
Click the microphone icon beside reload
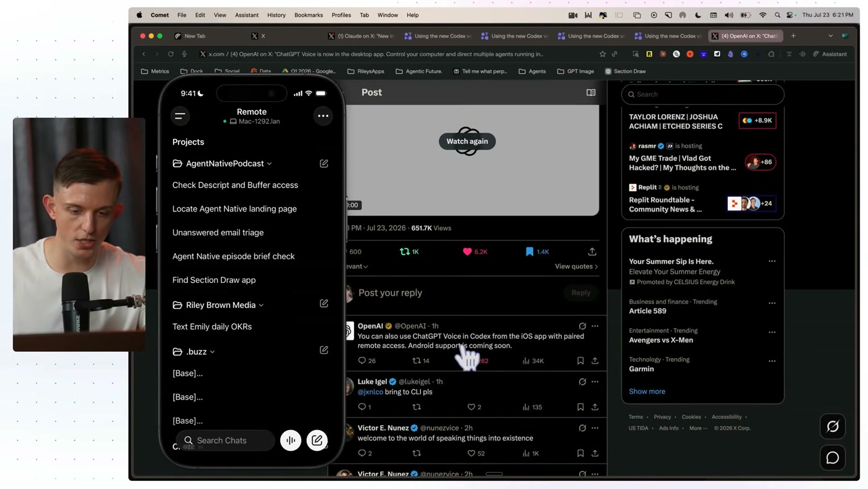pos(184,54)
